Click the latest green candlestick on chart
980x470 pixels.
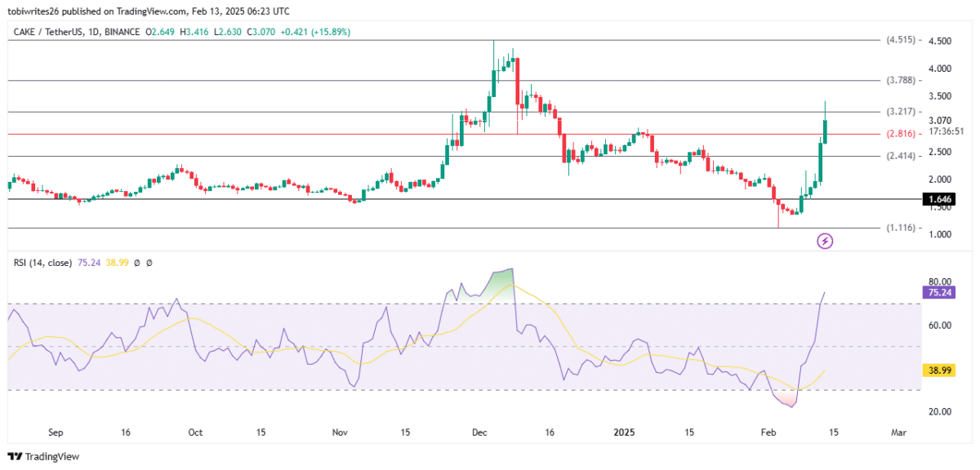tap(826, 131)
